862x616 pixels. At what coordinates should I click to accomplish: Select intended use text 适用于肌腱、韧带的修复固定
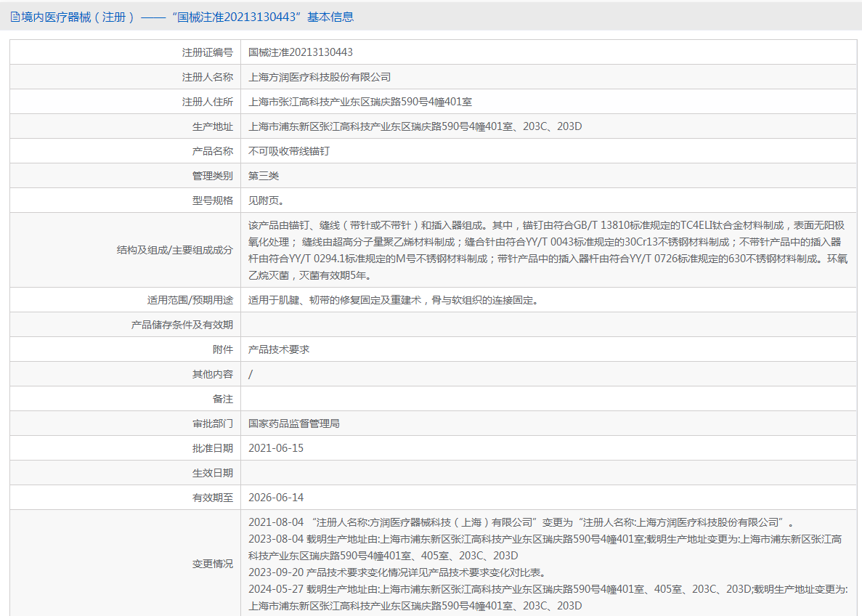tap(394, 300)
